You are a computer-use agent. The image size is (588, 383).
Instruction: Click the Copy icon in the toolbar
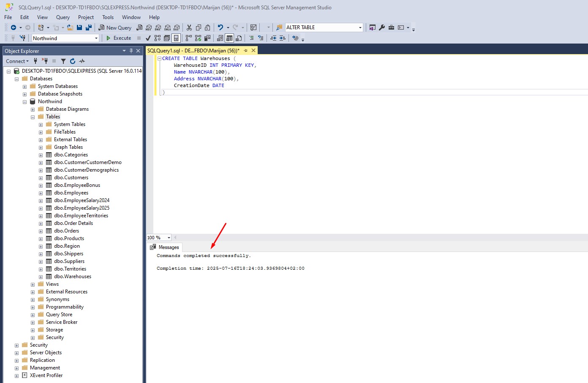tap(198, 27)
